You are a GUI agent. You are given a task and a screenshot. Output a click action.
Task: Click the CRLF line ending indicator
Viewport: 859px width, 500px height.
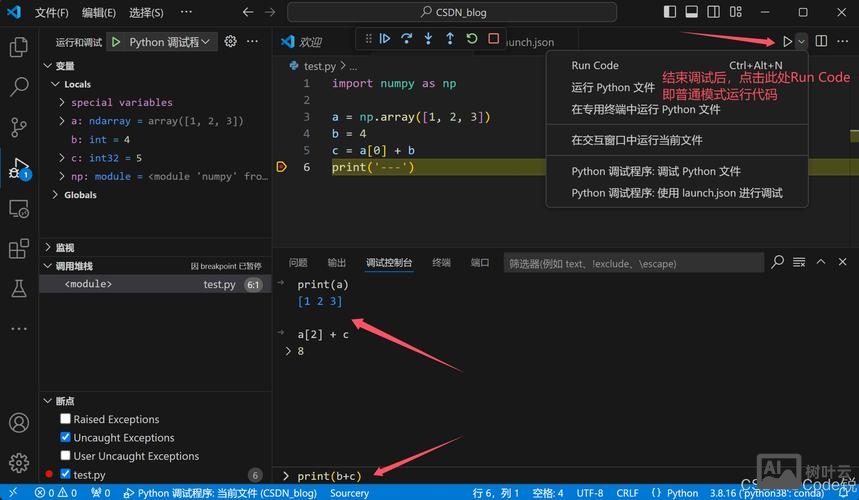(627, 493)
